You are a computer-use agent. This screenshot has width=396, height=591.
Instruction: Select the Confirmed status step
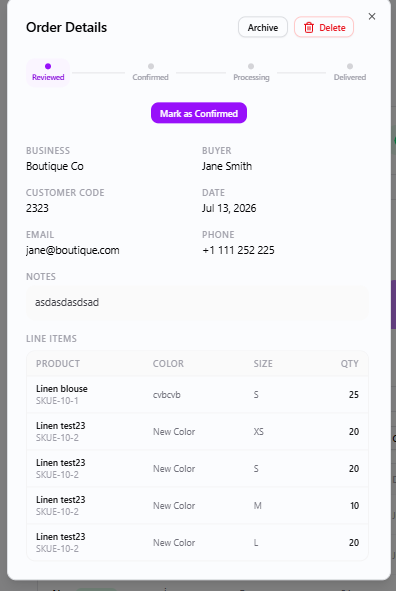[150, 72]
